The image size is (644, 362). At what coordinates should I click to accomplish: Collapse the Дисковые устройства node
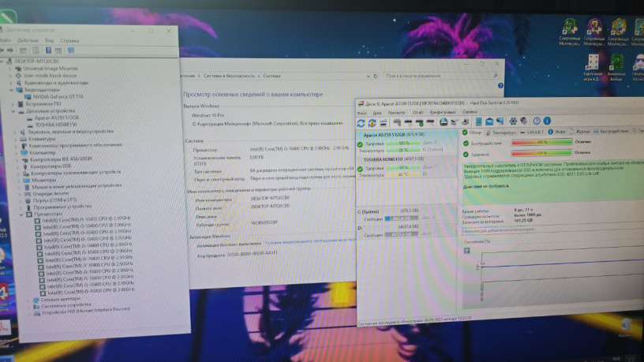13,111
